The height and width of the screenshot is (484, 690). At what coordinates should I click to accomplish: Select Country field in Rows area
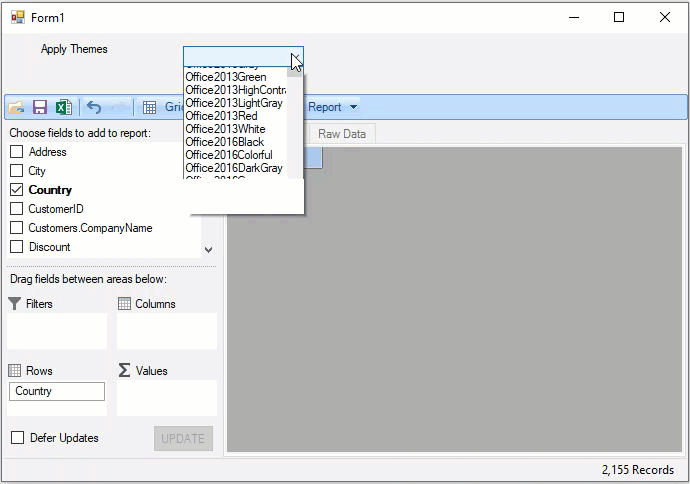57,391
